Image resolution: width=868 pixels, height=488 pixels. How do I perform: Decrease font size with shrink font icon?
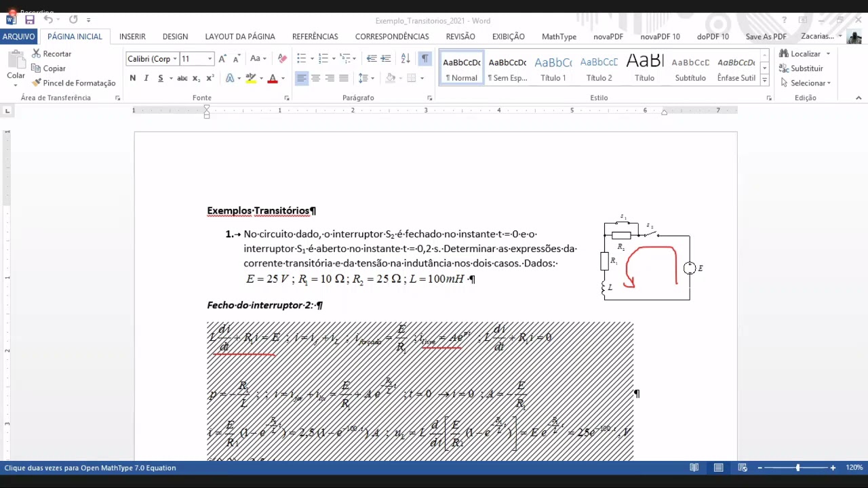(x=236, y=59)
